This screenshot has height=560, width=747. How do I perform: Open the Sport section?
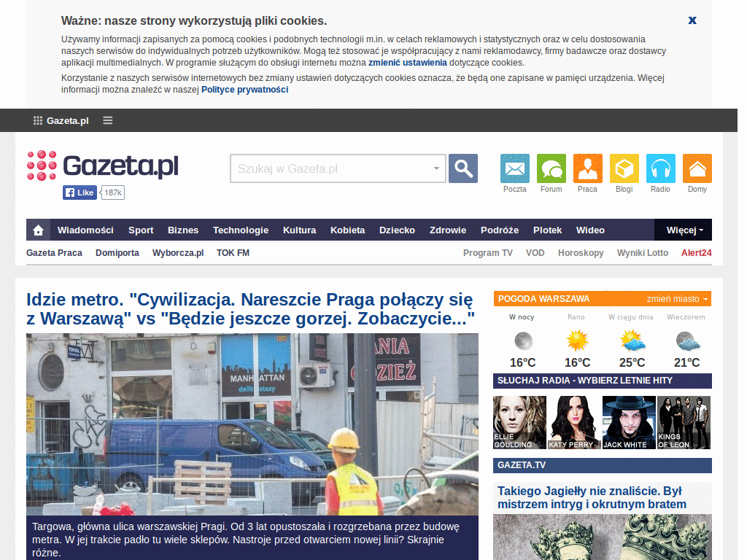(x=141, y=230)
